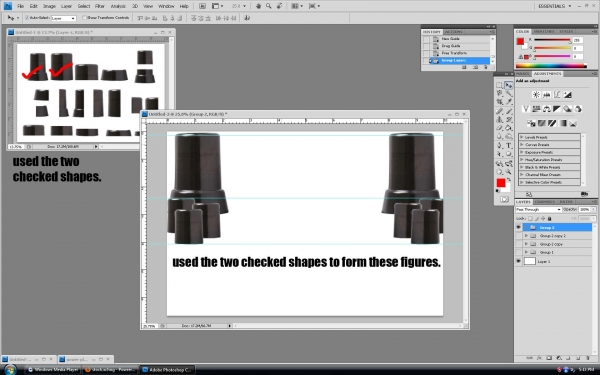Add a Levels adjustment
600x375 pixels.
[546, 95]
